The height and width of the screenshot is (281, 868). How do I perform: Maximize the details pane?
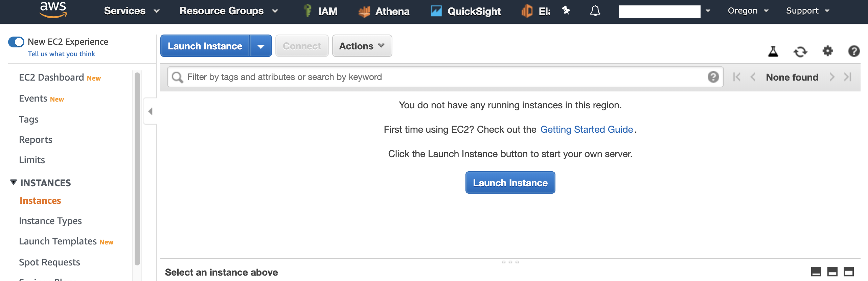(848, 272)
